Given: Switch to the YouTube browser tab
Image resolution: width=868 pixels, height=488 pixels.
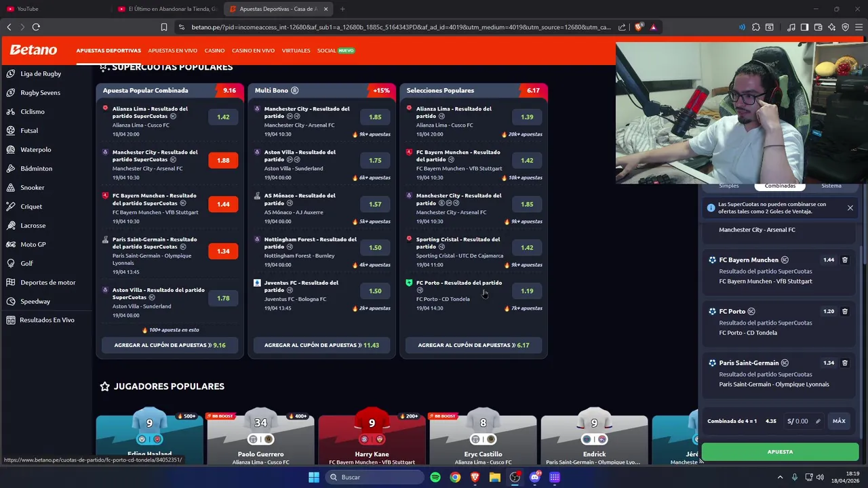Looking at the screenshot, I should [x=57, y=9].
